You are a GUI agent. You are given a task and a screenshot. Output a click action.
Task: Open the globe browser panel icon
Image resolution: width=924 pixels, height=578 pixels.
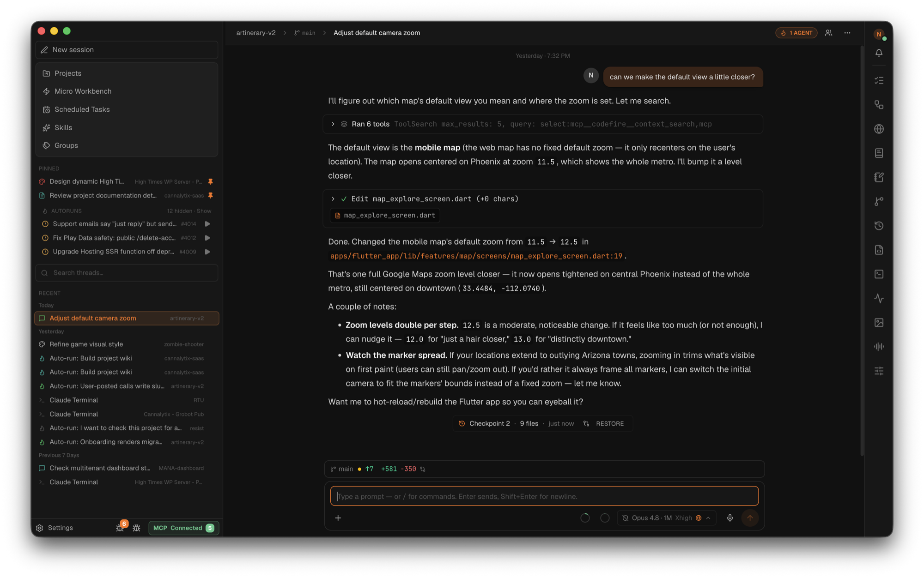[x=879, y=129]
